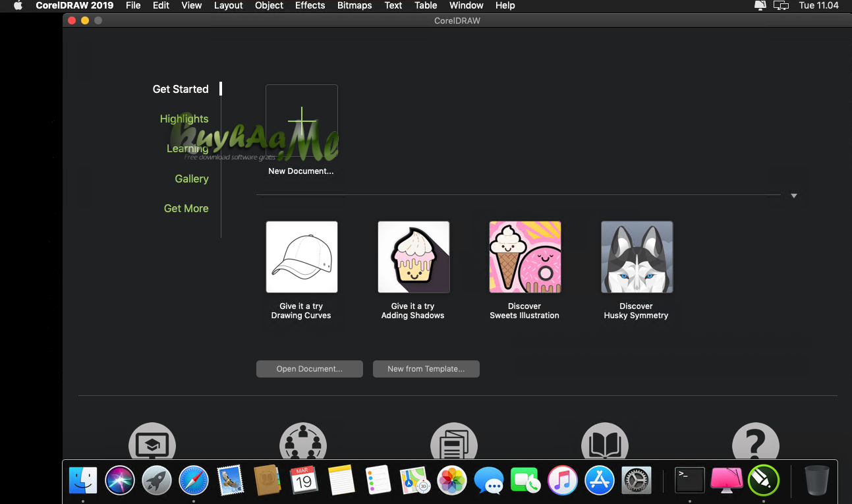This screenshot has height=504, width=852.
Task: Open Safari from the dock
Action: click(x=194, y=480)
